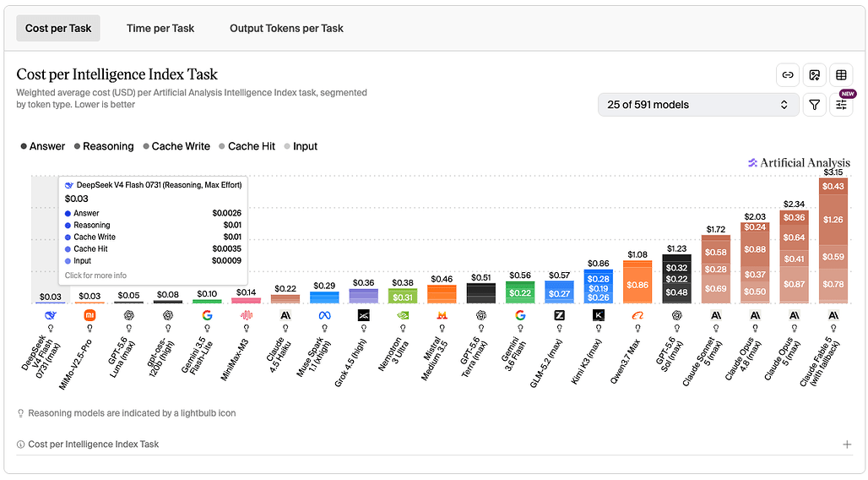The image size is (868, 480).
Task: Click the OpenAI logo for gpt-oss-120b
Action: [x=168, y=315]
